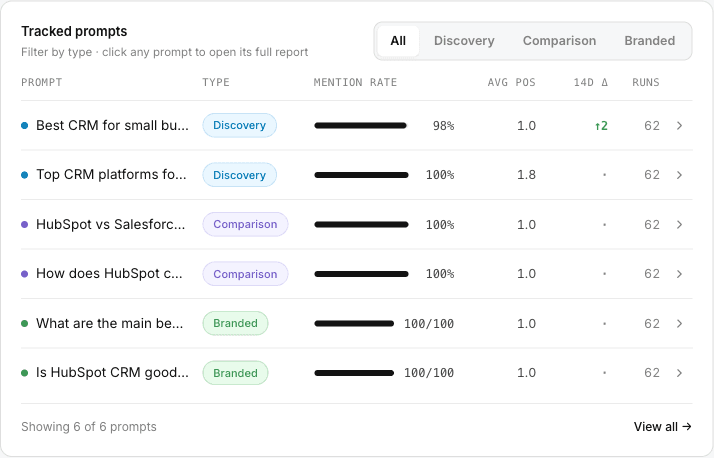The height and width of the screenshot is (458, 714).
Task: Click the AVG POS column header
Action: pos(511,82)
